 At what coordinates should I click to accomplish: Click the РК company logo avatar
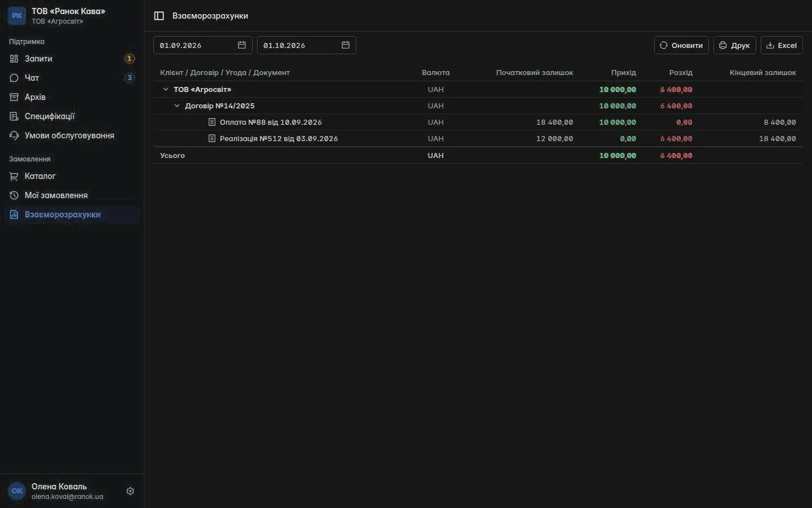(17, 16)
